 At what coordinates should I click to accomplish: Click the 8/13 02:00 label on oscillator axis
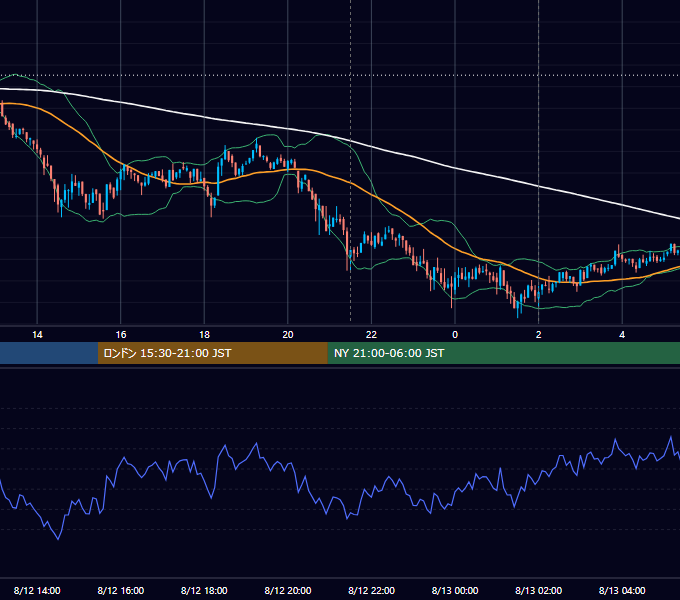(539, 590)
